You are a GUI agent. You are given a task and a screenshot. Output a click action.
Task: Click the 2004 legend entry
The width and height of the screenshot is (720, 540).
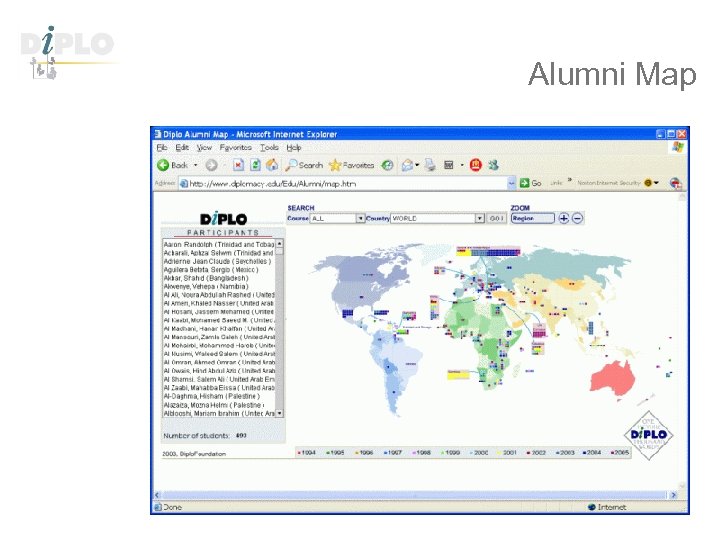(592, 453)
